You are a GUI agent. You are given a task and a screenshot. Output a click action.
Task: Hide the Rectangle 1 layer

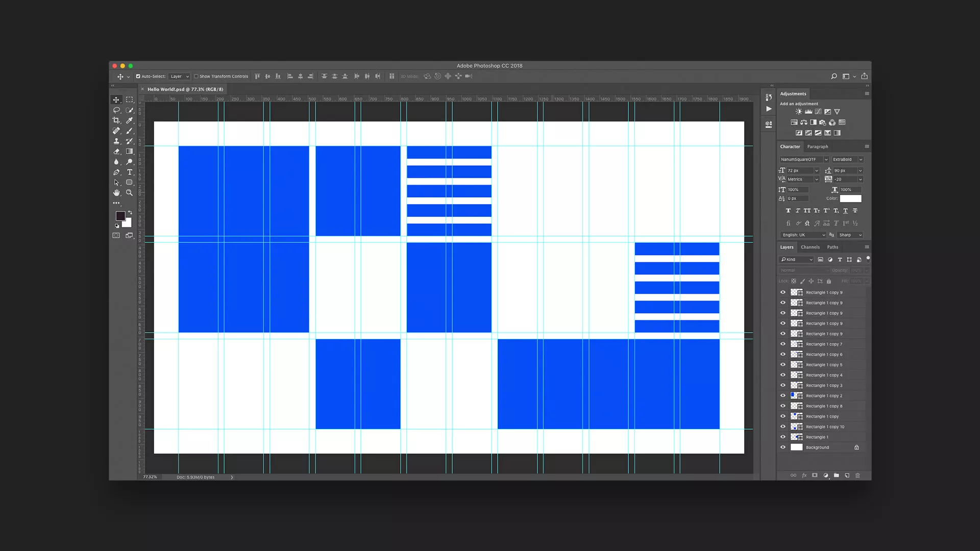(x=783, y=437)
